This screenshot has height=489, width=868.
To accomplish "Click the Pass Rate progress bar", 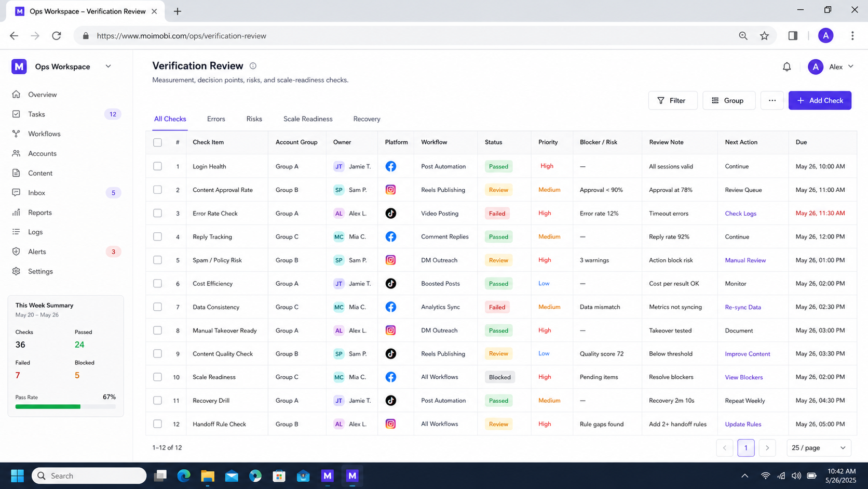I will tap(65, 406).
